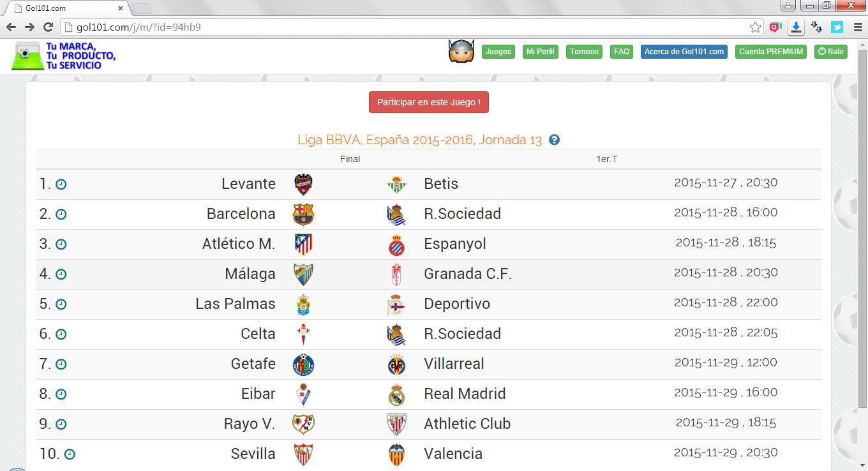
Task: Click the Twitter extension icon in toolbar
Action: [837, 27]
